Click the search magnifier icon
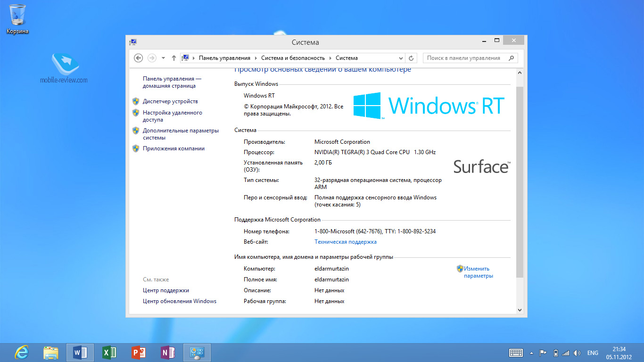Viewport: 644px width, 362px height. 511,58
